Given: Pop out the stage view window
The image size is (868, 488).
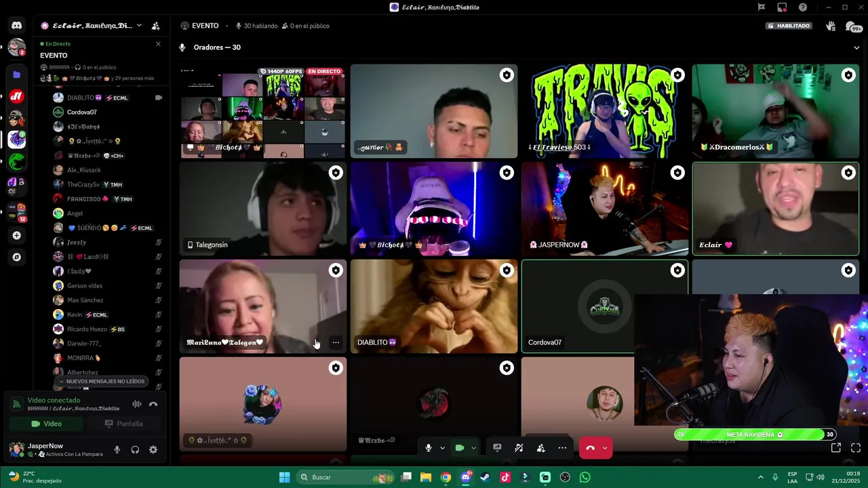Looking at the screenshot, I should (x=836, y=448).
